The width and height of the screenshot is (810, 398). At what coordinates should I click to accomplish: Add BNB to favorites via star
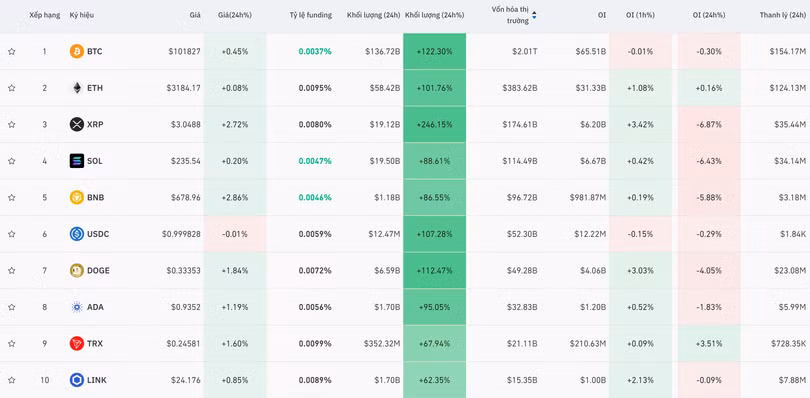tap(11, 197)
